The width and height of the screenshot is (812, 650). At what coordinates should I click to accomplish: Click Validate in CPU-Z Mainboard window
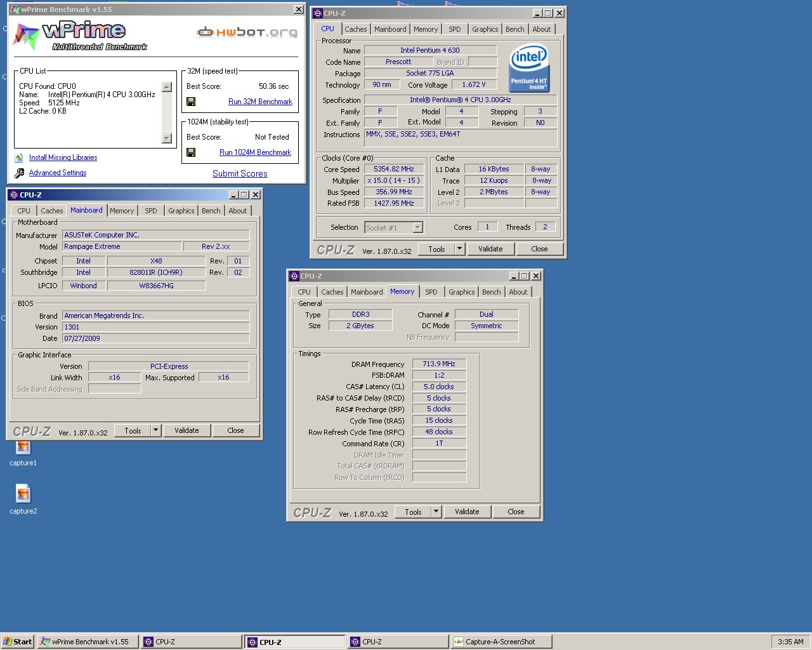187,430
